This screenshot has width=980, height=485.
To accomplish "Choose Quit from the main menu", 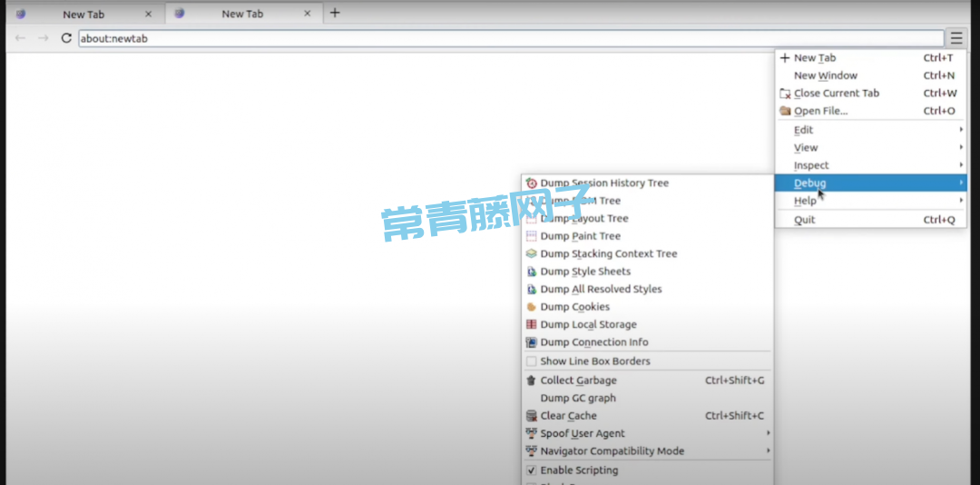I will (x=805, y=220).
